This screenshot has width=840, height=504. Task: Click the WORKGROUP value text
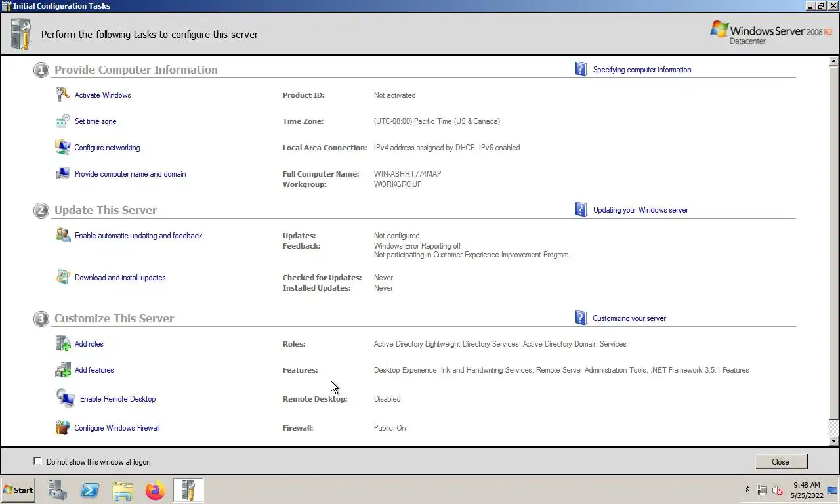[x=398, y=184]
